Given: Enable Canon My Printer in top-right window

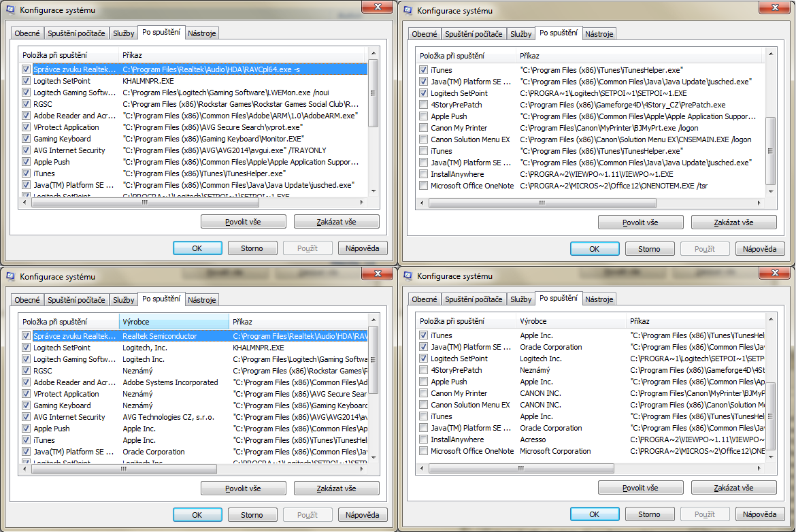Looking at the screenshot, I should [x=423, y=128].
